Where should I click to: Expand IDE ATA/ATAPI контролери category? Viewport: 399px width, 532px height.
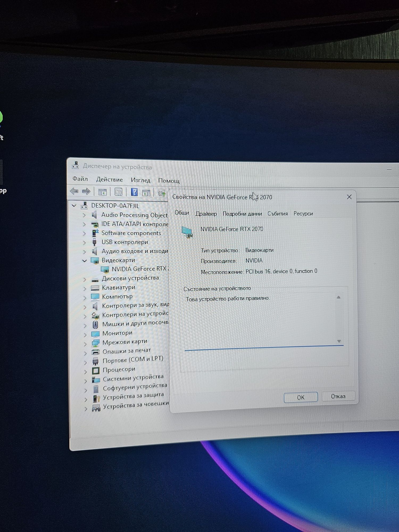(84, 224)
